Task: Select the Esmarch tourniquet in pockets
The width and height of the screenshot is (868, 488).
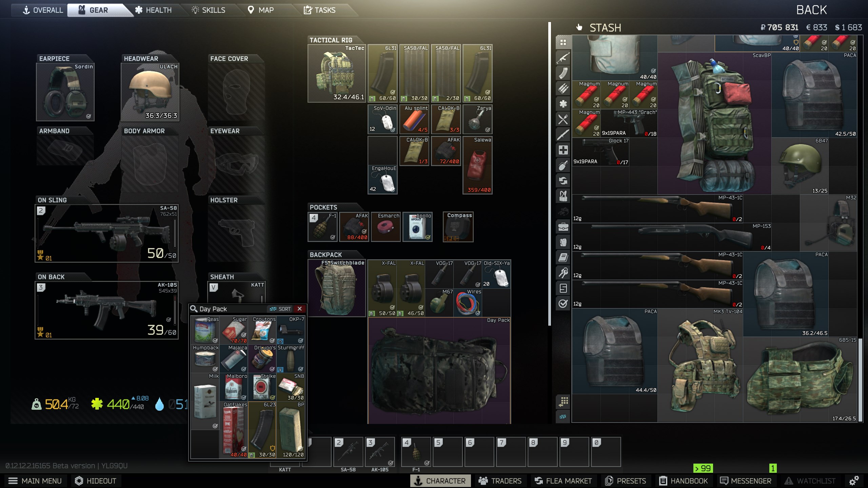Action: tap(386, 227)
